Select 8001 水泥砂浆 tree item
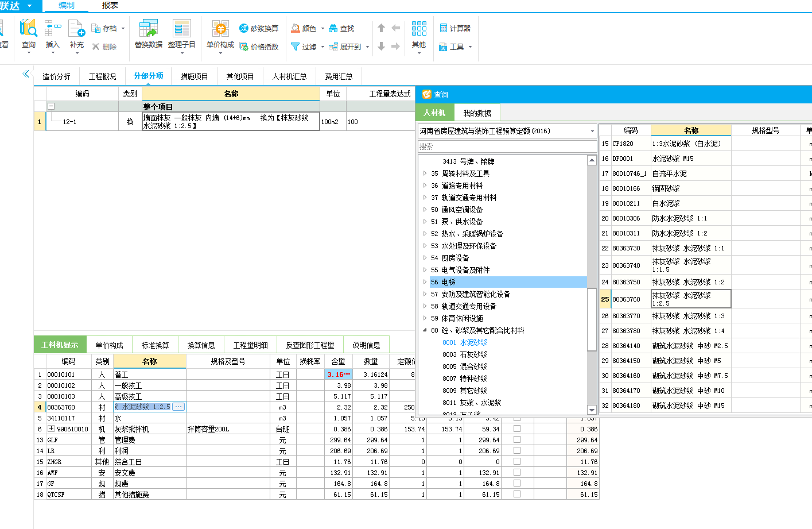 coord(464,342)
